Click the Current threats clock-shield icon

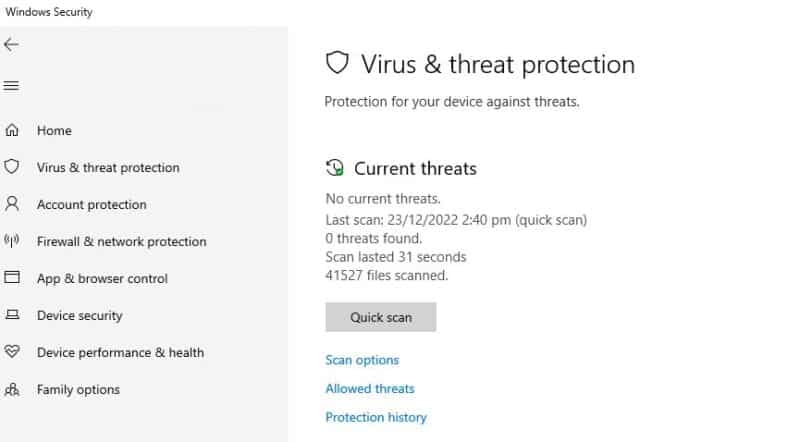pos(335,168)
